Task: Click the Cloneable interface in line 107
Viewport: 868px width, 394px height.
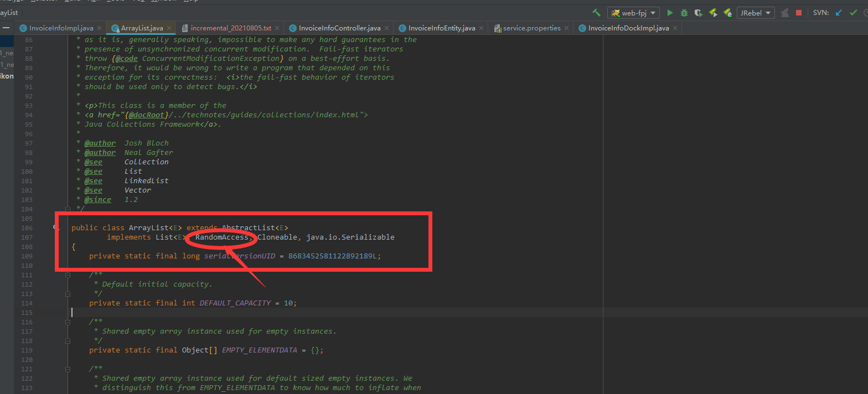Action: tap(277, 237)
